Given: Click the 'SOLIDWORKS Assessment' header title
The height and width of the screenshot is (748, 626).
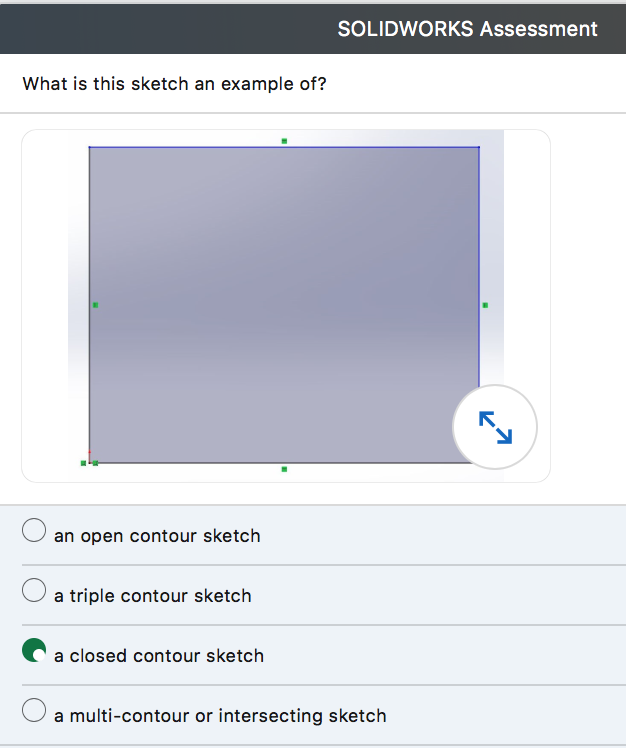Looking at the screenshot, I should 467,28.
